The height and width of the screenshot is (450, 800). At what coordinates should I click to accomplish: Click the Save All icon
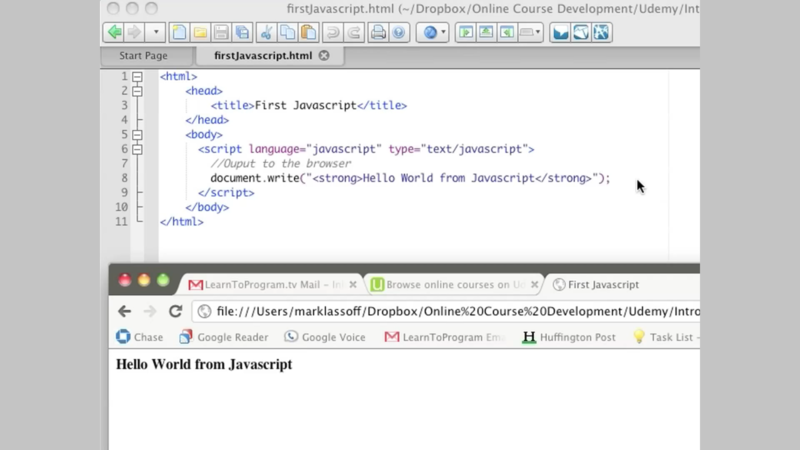[242, 32]
